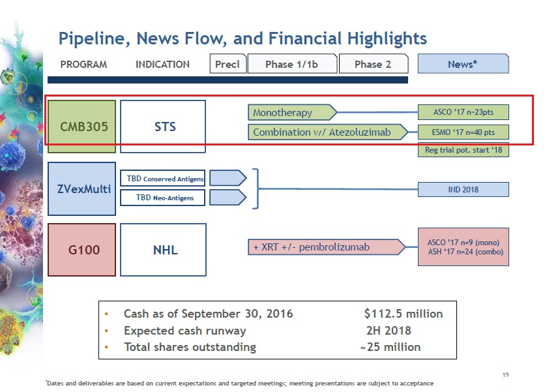Select the TBD Conserved Antigens box
This screenshot has height=392, width=560.
(x=163, y=179)
